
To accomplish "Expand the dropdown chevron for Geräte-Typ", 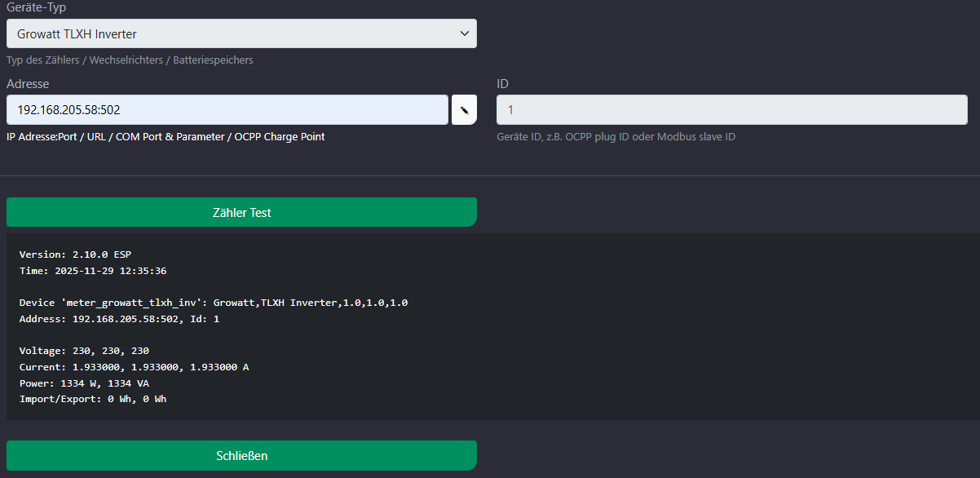I will tap(464, 33).
